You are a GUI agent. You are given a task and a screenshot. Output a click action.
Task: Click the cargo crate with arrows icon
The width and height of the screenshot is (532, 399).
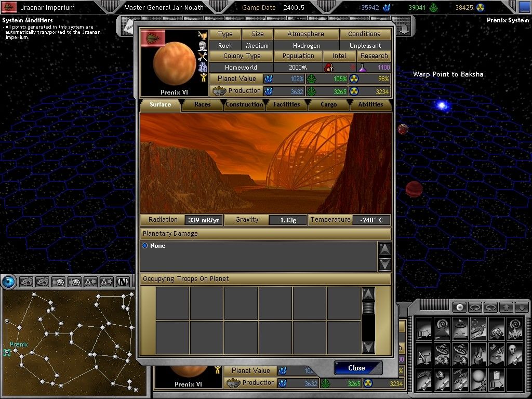coord(478,354)
